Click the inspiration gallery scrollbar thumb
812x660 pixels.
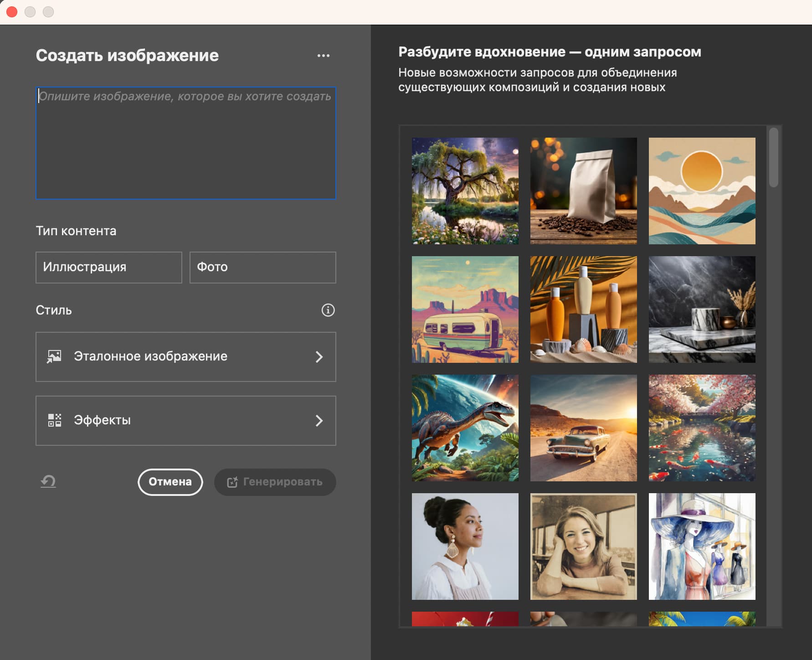coord(773,157)
